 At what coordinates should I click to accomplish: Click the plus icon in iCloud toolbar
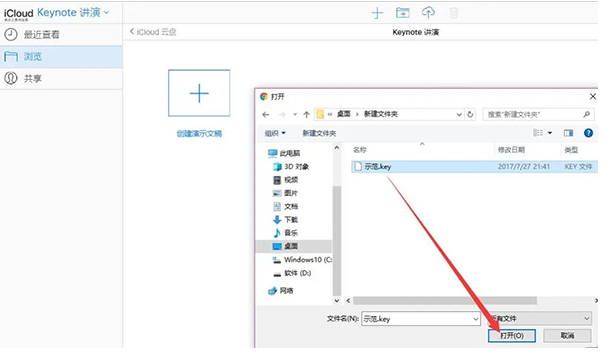coord(377,13)
